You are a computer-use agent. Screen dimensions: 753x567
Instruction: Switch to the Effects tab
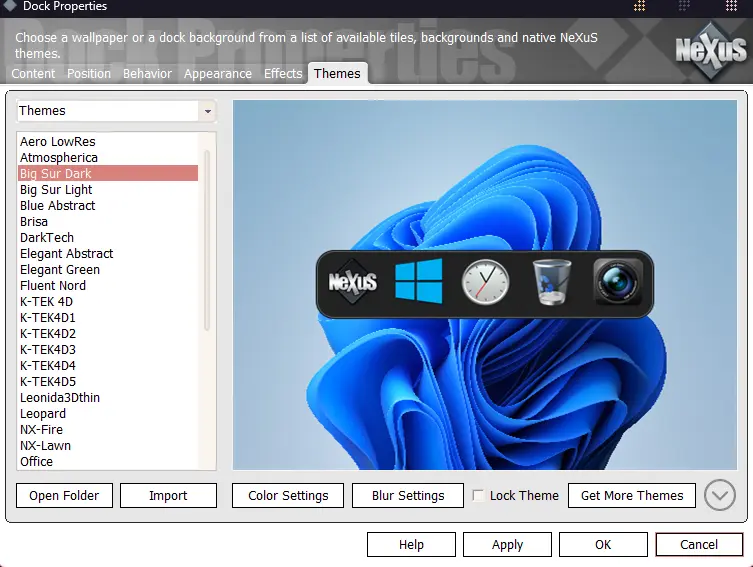(283, 73)
